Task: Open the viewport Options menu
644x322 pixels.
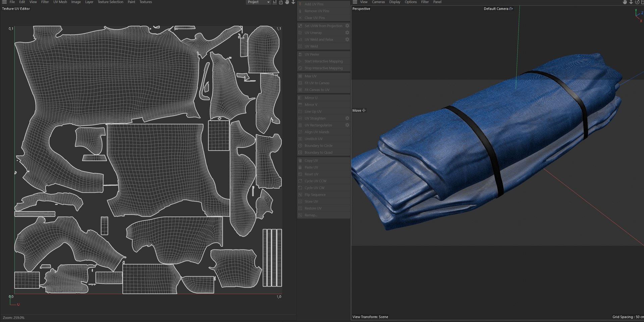Action: click(x=411, y=2)
